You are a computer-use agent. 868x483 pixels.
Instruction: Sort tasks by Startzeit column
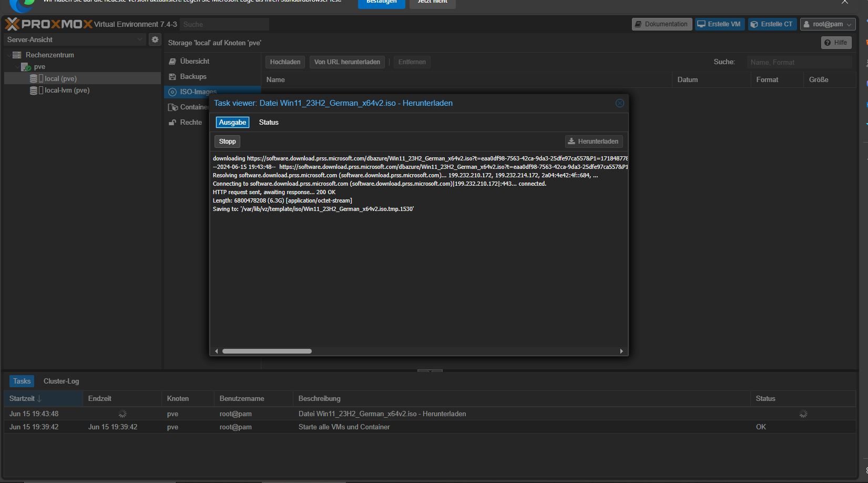point(43,399)
